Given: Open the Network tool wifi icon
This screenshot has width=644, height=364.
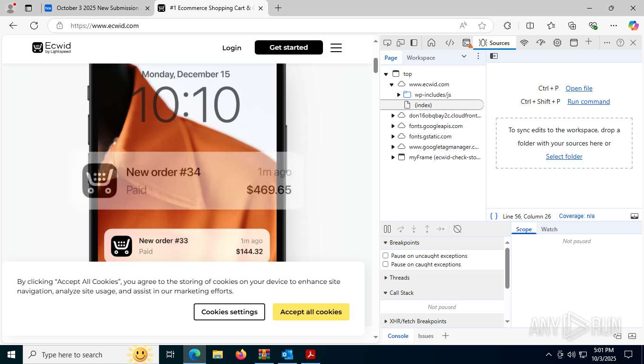Looking at the screenshot, I should (524, 43).
